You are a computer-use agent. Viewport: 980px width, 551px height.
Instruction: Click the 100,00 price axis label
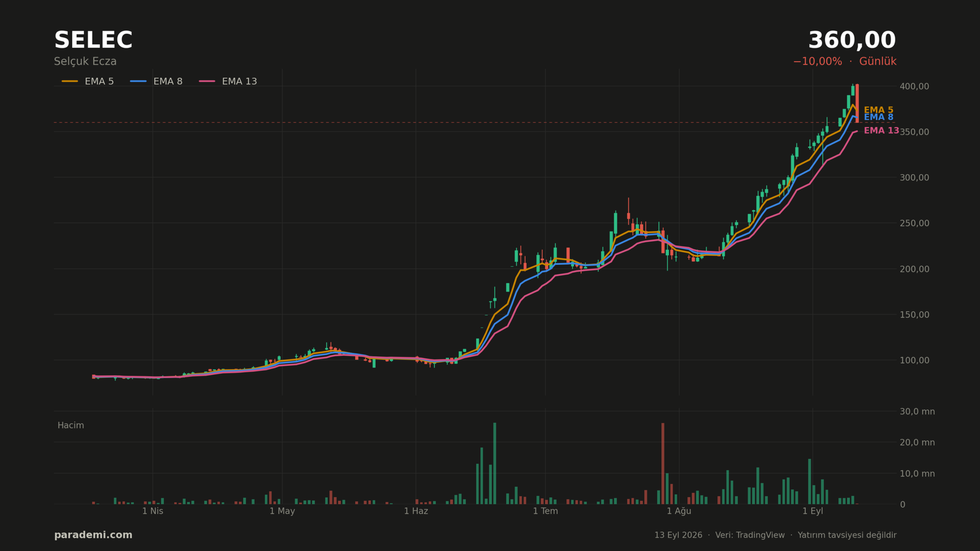[914, 361]
